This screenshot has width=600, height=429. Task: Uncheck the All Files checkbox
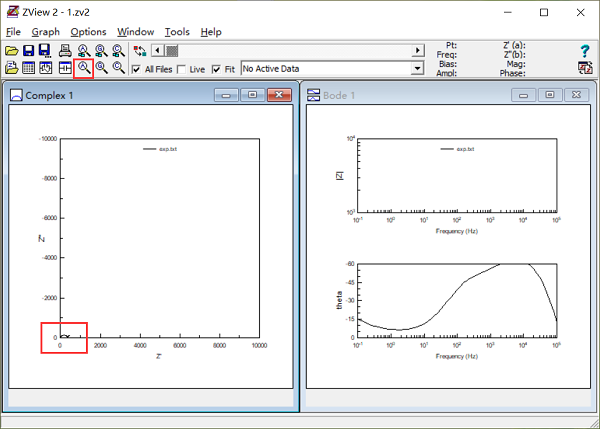coord(137,69)
